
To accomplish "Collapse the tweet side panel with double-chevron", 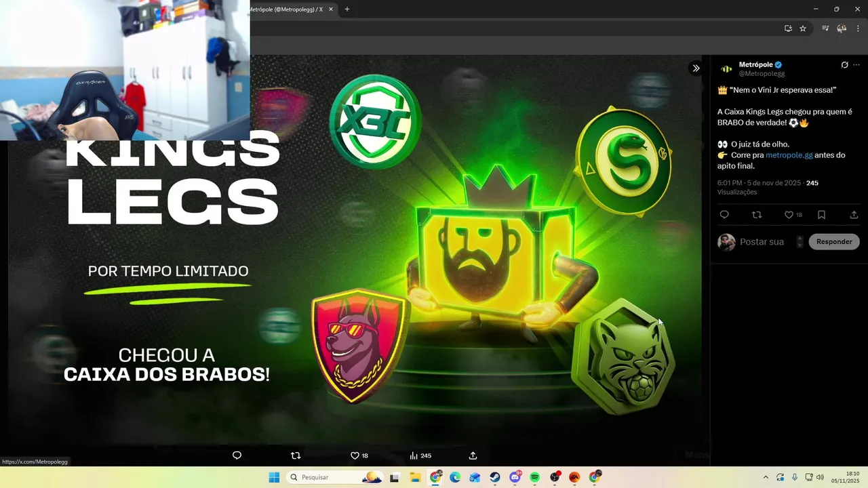I will (x=696, y=68).
